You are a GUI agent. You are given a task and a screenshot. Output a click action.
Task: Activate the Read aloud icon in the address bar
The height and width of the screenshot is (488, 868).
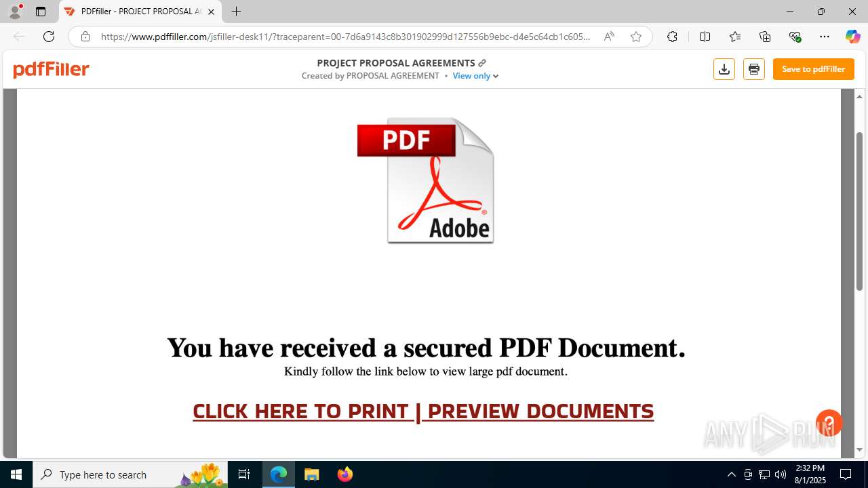tap(609, 37)
